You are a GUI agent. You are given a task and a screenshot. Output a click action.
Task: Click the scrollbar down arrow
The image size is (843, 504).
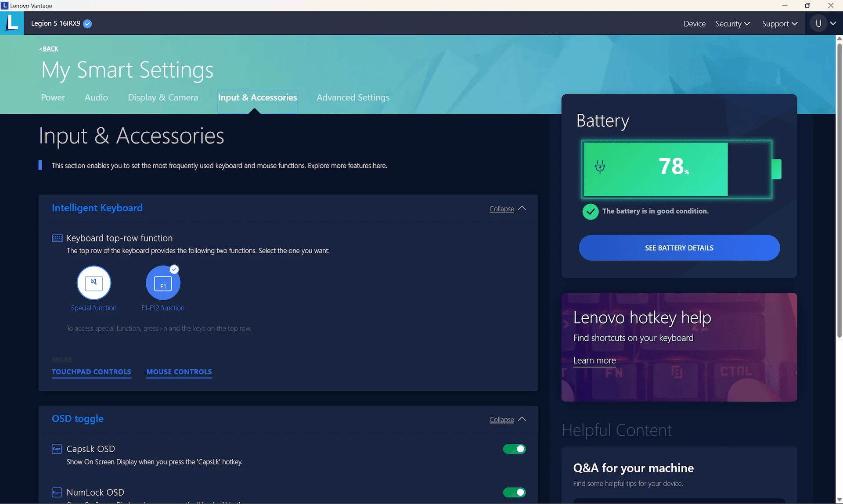pyautogui.click(x=839, y=500)
